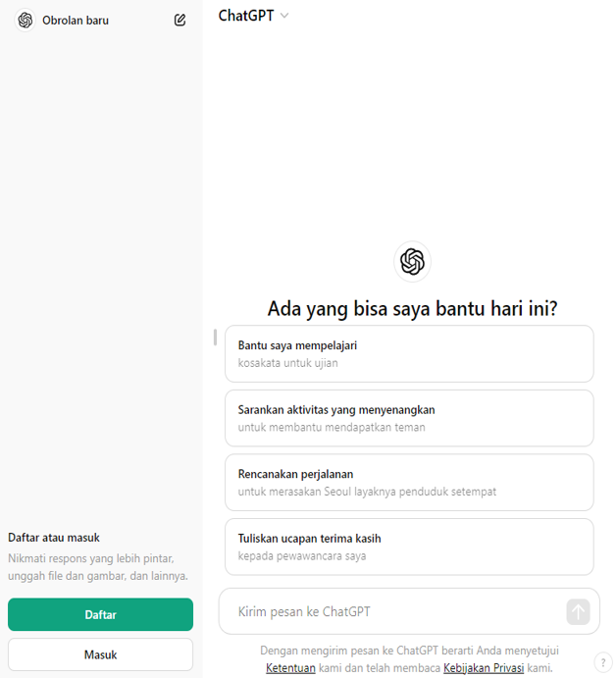Expand the chevron arrow beside ChatGPT
Viewport: 616px width, 678px height.
coord(284,16)
